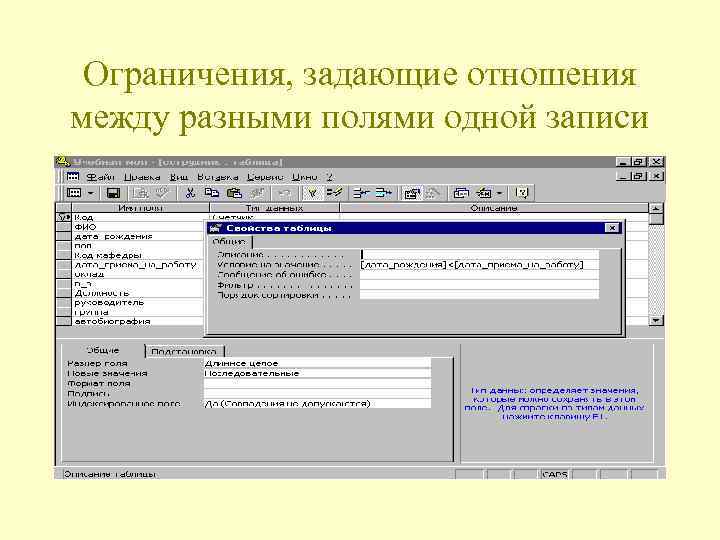This screenshot has height=540, width=720.
Task: Click the table View mode icon
Action: [x=74, y=193]
